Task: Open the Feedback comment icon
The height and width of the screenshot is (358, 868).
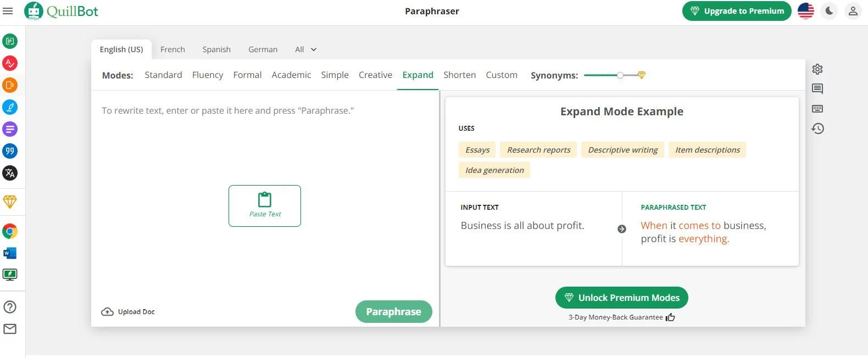Action: pyautogui.click(x=817, y=89)
